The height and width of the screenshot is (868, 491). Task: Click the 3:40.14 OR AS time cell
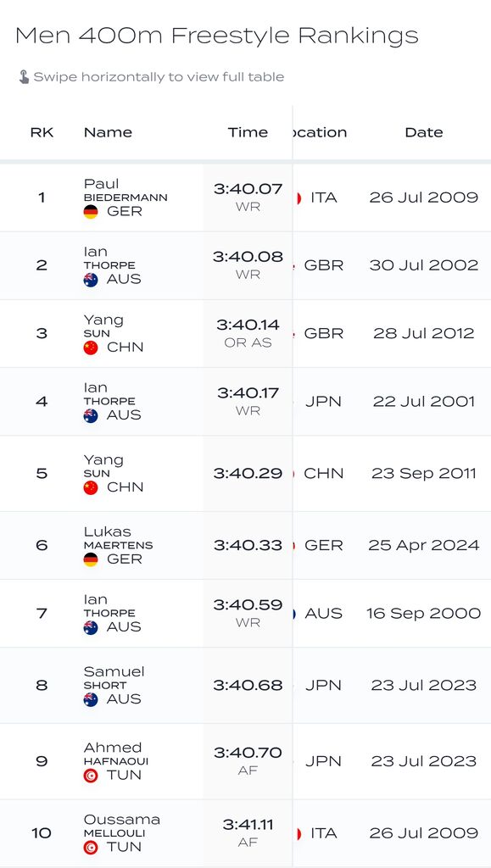248,334
